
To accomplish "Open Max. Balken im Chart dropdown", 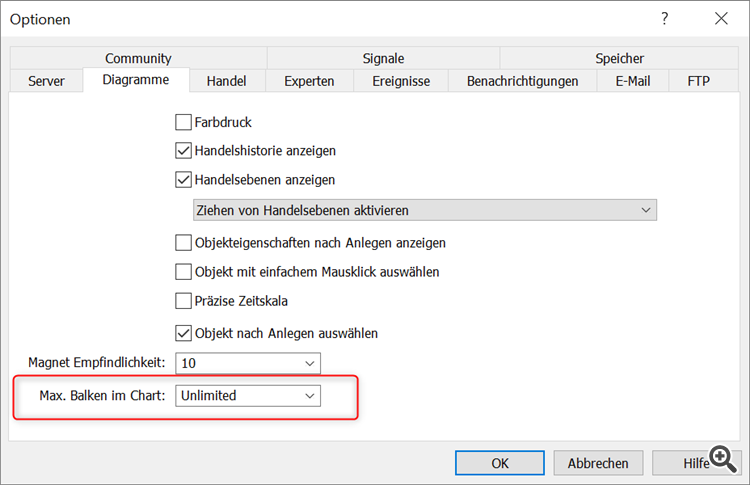I will (248, 396).
